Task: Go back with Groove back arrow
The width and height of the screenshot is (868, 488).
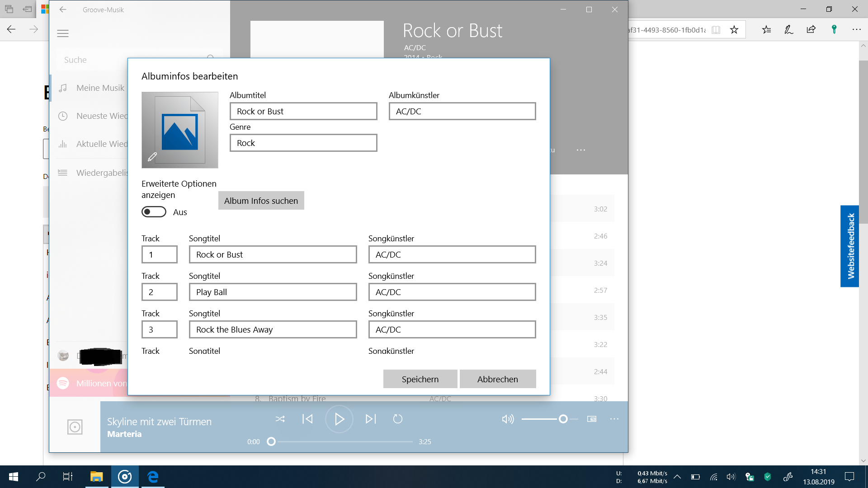Action: (63, 9)
